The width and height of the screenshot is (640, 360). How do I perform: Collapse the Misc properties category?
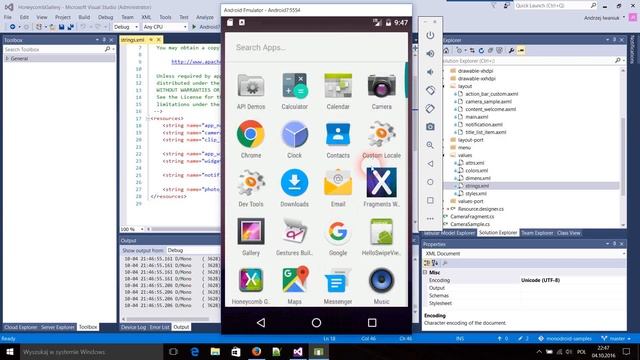tap(425, 272)
